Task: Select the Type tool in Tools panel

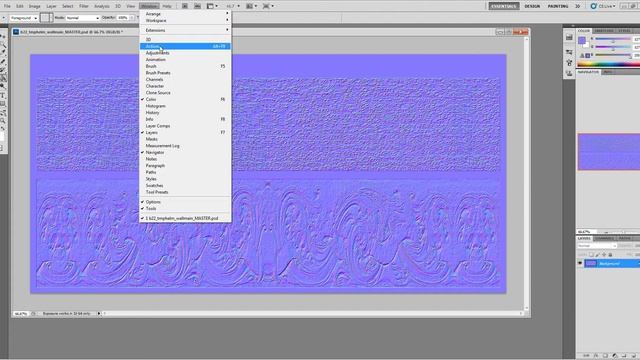Action: tap(3, 96)
